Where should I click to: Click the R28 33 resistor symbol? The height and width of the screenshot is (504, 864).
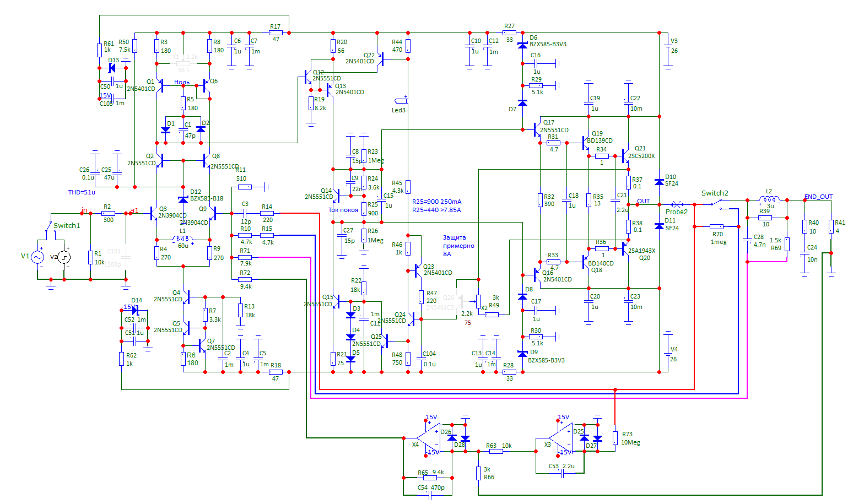click(509, 372)
